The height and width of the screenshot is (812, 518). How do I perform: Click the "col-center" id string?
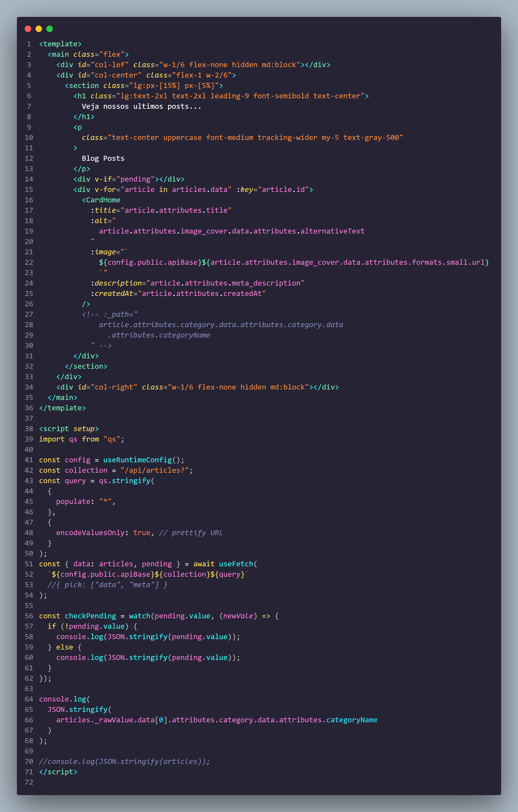coord(116,75)
